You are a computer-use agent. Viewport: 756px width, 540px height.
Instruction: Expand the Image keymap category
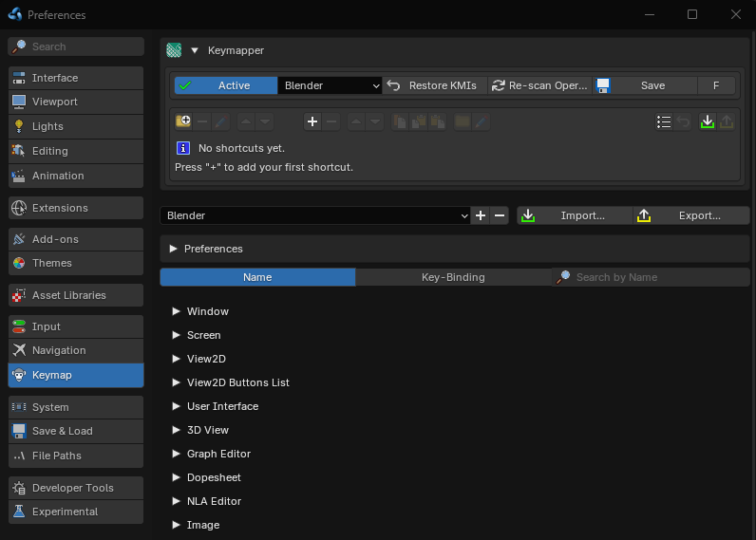pos(176,525)
